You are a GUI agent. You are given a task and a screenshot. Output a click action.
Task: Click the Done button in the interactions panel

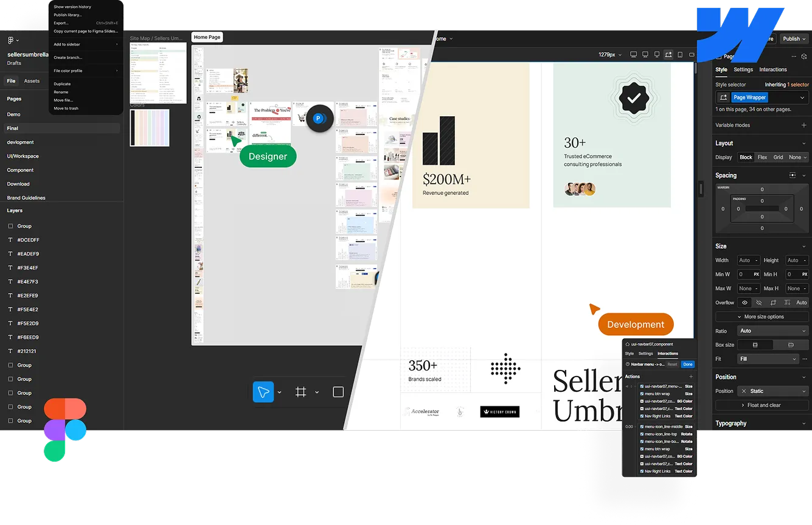[x=688, y=364]
